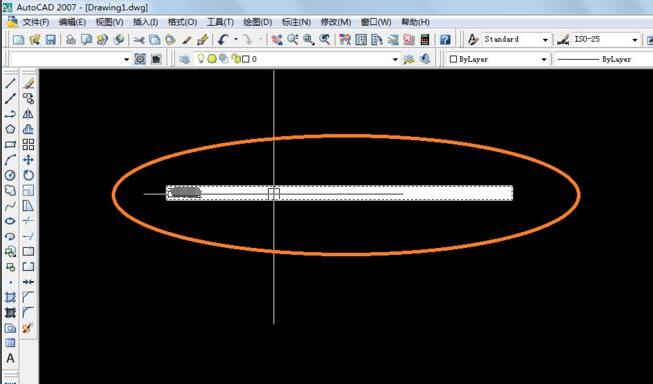Select the Scale tool
Screen dimensions: 653x384
(28, 190)
